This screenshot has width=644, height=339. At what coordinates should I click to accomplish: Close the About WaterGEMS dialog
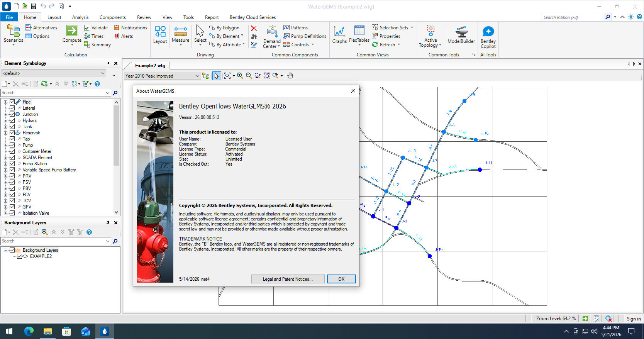coord(353,91)
